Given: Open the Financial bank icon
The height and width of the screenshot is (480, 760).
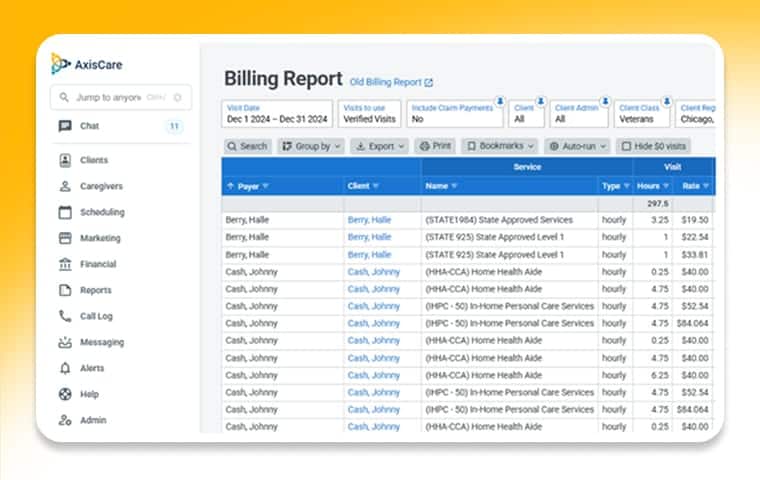Looking at the screenshot, I should point(65,264).
